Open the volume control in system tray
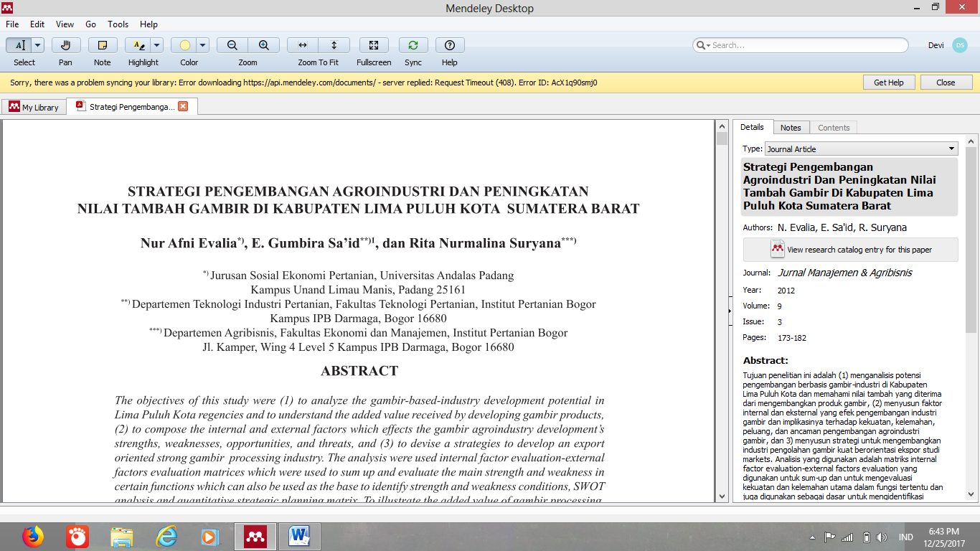This screenshot has width=980, height=551. pyautogui.click(x=881, y=537)
